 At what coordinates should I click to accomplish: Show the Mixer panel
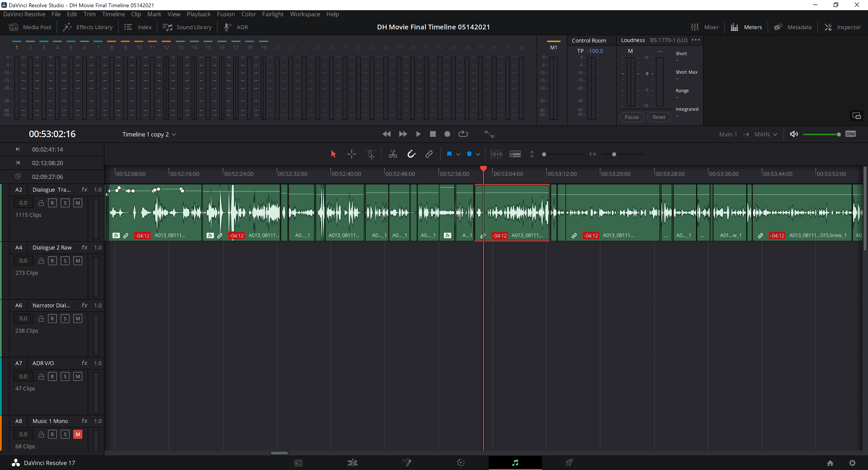point(705,27)
